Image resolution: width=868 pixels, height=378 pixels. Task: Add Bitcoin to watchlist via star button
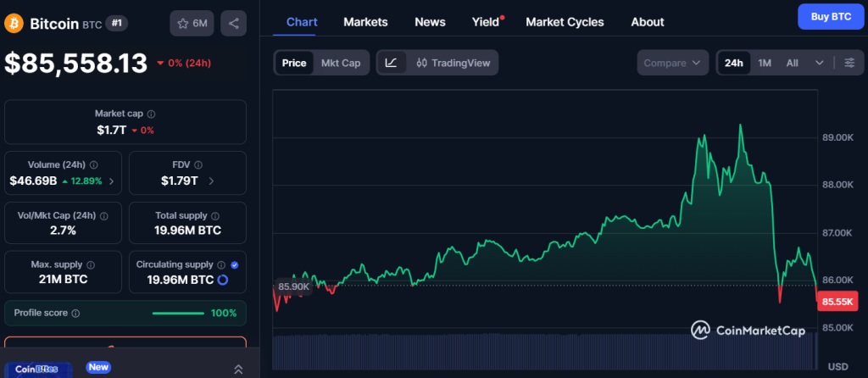coord(192,23)
